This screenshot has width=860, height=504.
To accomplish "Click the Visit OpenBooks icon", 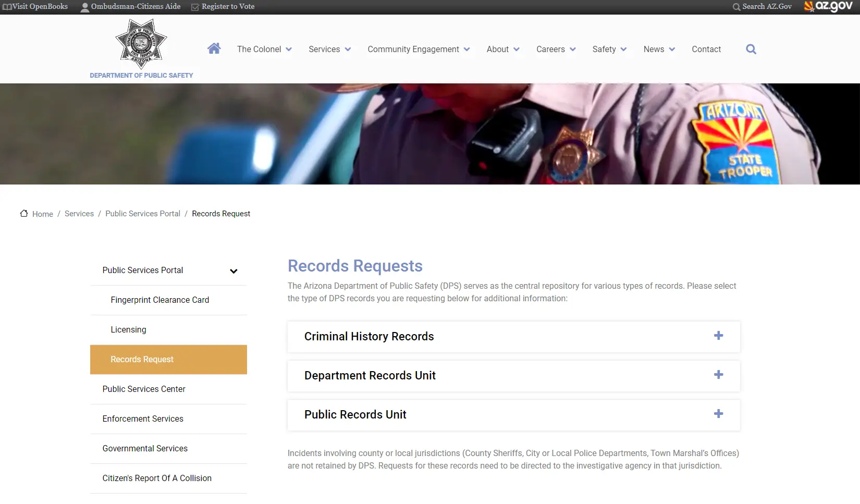I will (6, 6).
